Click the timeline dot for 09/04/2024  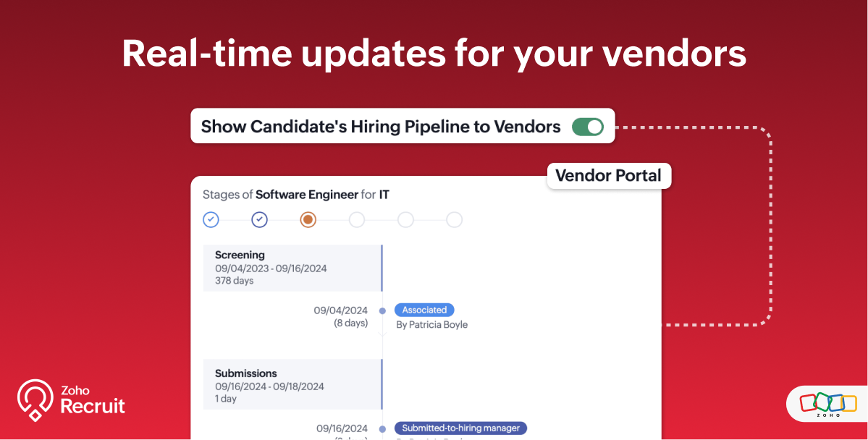(x=382, y=310)
